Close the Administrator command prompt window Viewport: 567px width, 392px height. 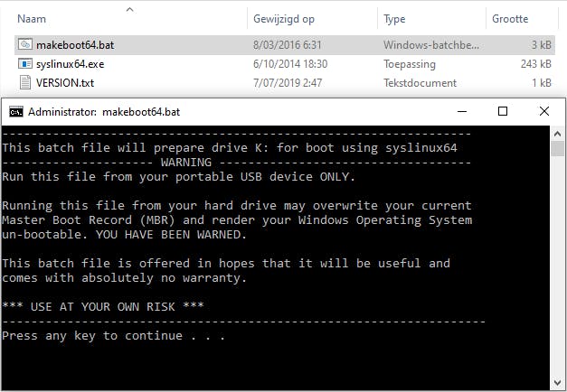pos(543,112)
